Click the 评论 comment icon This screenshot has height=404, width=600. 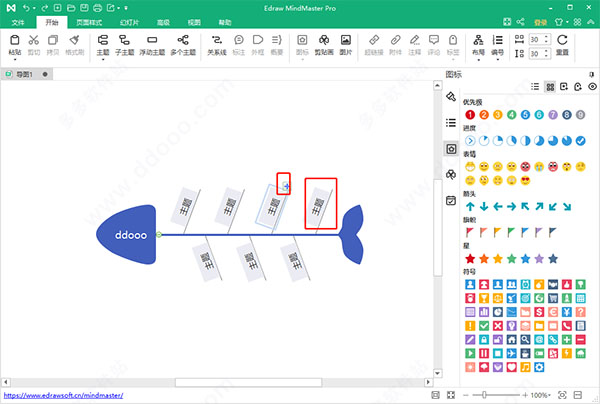[x=434, y=40]
